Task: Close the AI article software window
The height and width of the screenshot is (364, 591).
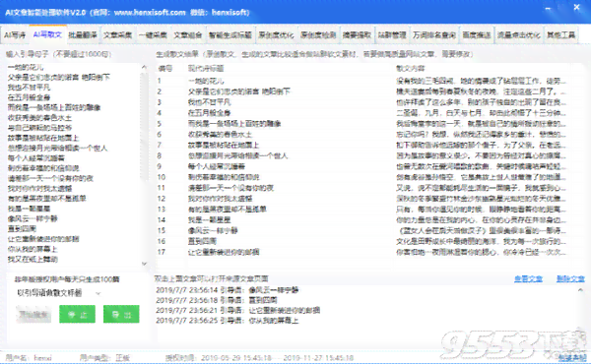Action: [x=576, y=7]
